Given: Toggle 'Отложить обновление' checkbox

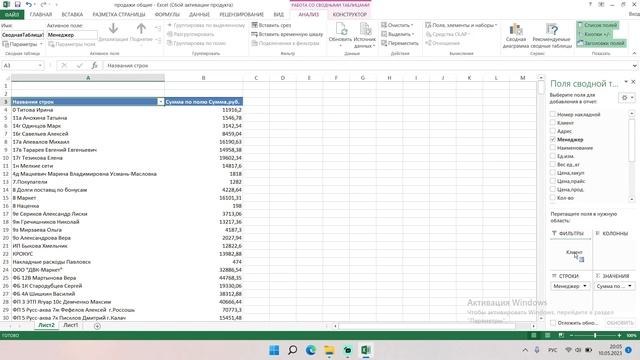Looking at the screenshot, I should [553, 323].
